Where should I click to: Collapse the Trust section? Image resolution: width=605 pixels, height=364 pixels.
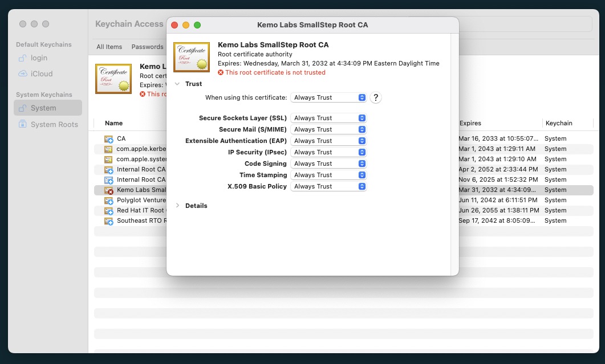[177, 84]
